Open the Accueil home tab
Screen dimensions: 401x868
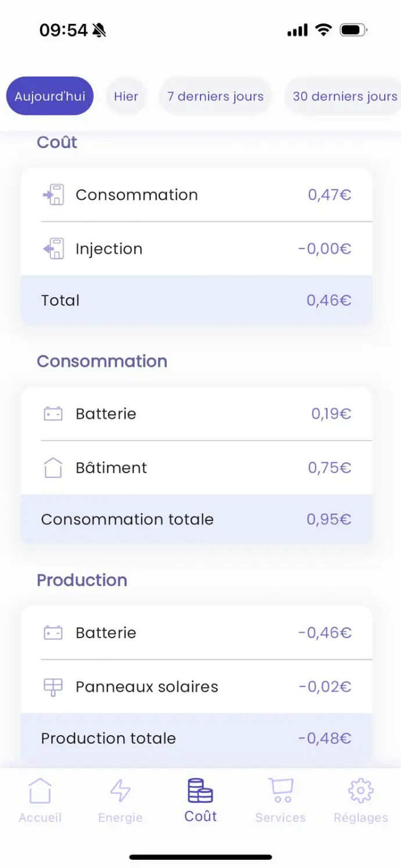click(x=40, y=800)
